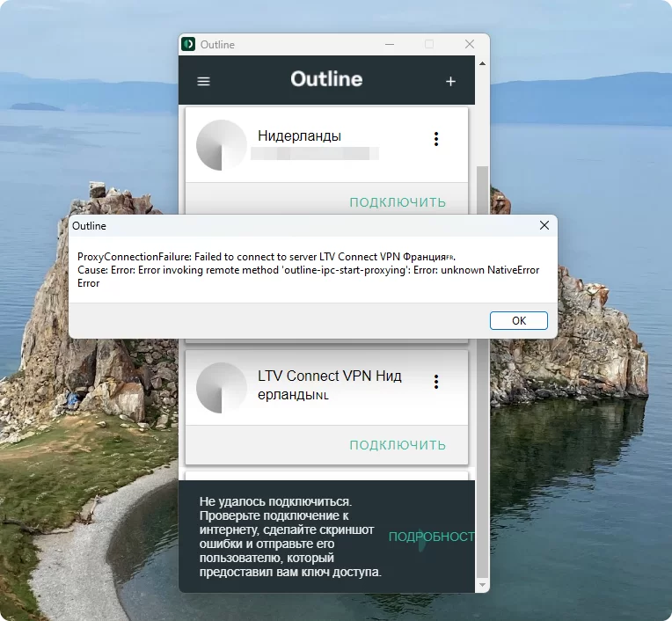This screenshot has width=672, height=621.
Task: Close the Outline error dialog
Action: click(544, 225)
